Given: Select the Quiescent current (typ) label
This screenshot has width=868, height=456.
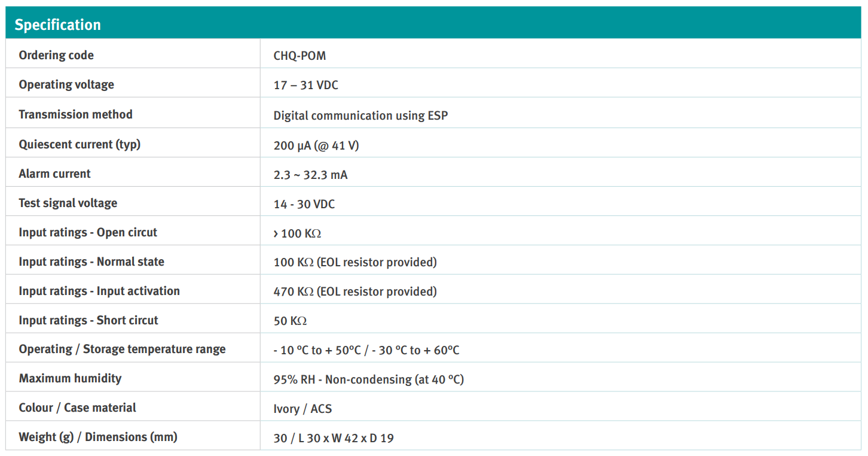Looking at the screenshot, I should (80, 144).
